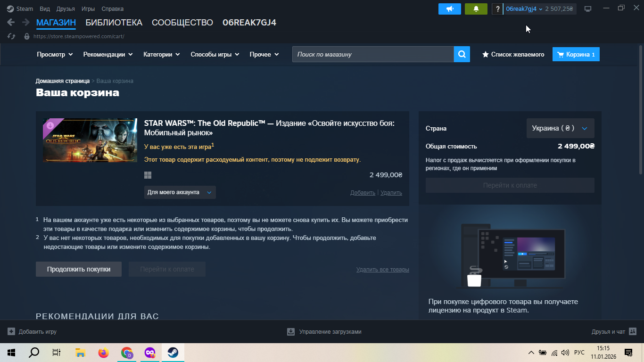
Task: Switch to the МАГАЗИН tab
Action: pos(56,22)
